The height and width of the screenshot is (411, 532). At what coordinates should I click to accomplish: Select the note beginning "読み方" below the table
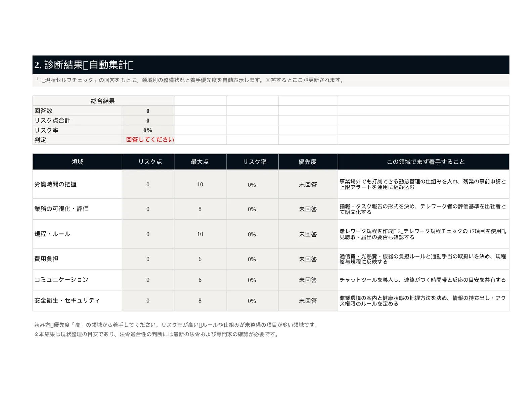click(176, 325)
